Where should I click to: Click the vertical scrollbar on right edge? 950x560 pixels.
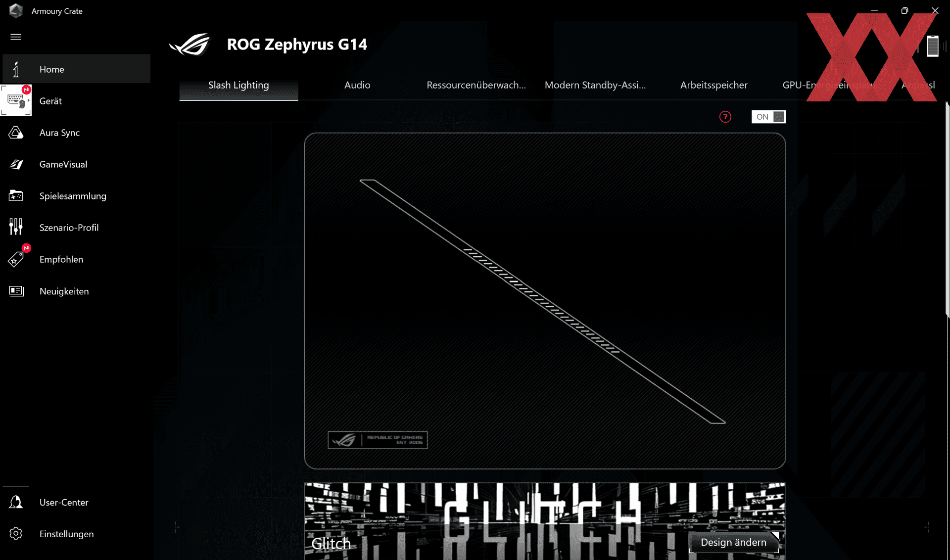click(947, 209)
